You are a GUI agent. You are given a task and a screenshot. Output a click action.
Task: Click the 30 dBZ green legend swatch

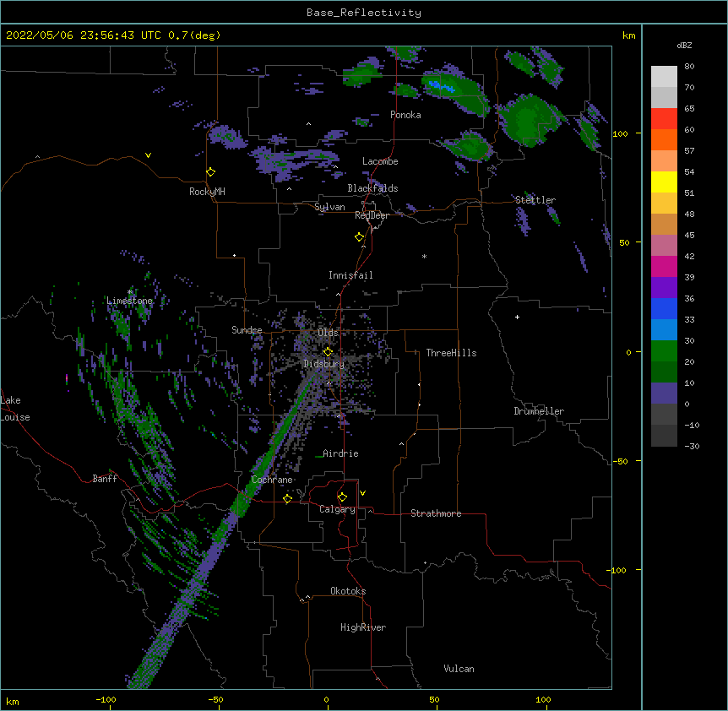click(x=664, y=351)
